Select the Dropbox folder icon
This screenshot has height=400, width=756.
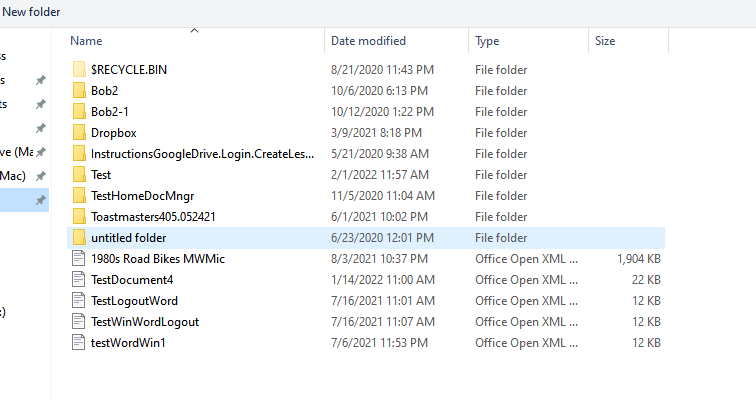click(x=79, y=133)
